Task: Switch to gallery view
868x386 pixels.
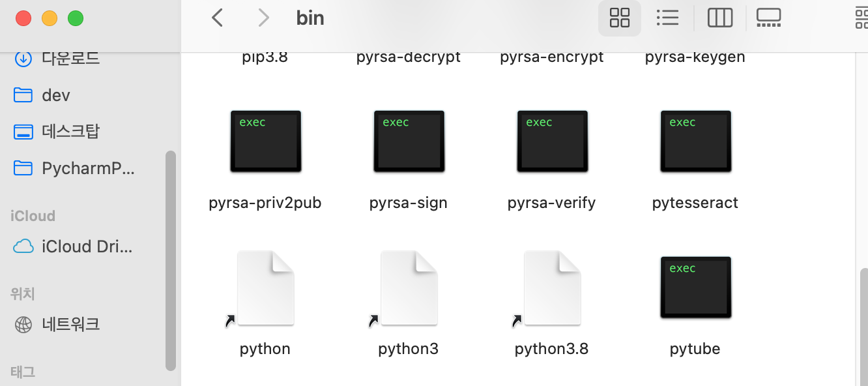Action: 769,18
